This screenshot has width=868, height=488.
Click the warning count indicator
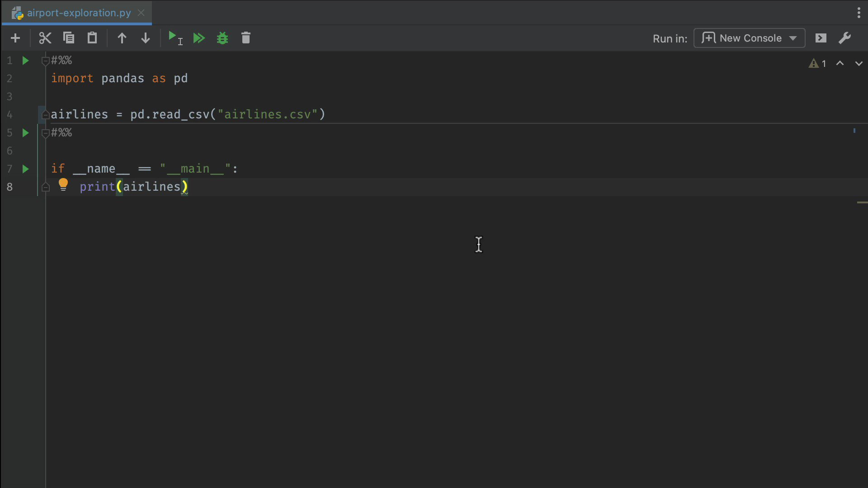click(x=816, y=64)
